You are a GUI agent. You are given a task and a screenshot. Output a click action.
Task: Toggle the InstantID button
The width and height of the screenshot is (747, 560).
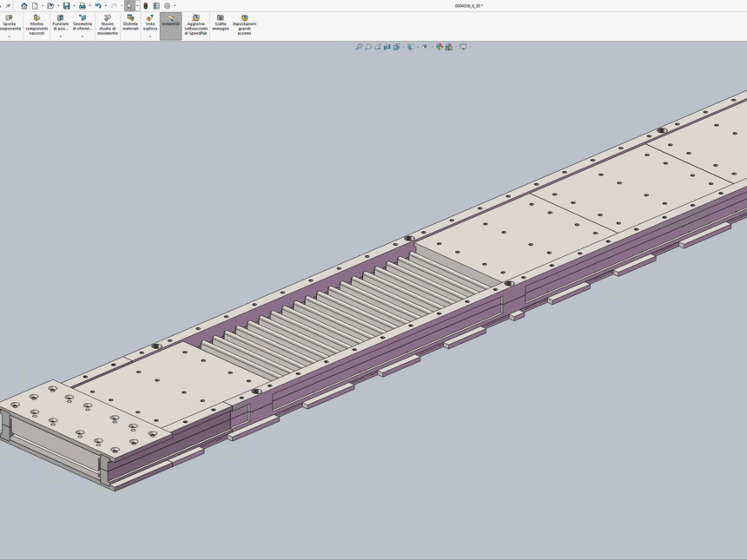[x=171, y=23]
